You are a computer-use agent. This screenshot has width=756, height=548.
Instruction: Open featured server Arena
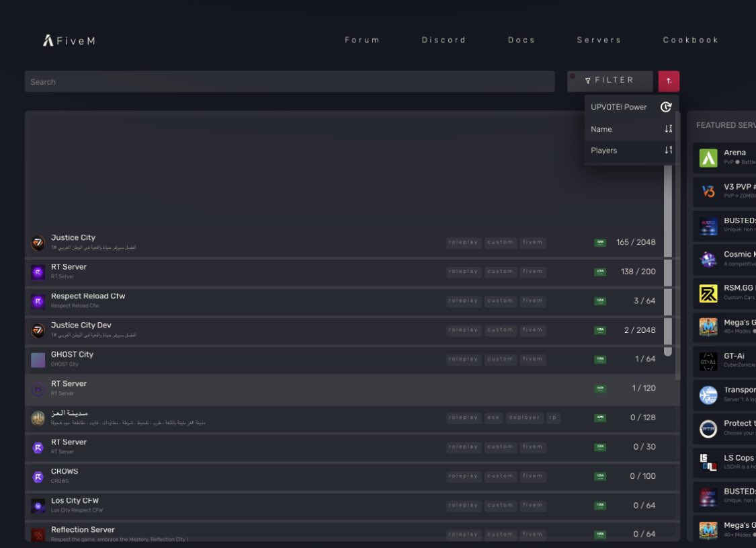point(724,157)
